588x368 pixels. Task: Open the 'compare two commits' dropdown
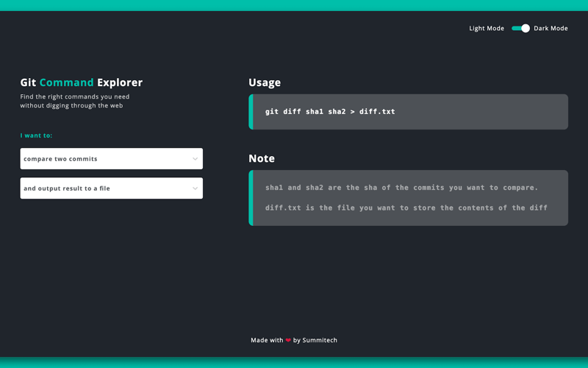(112, 158)
